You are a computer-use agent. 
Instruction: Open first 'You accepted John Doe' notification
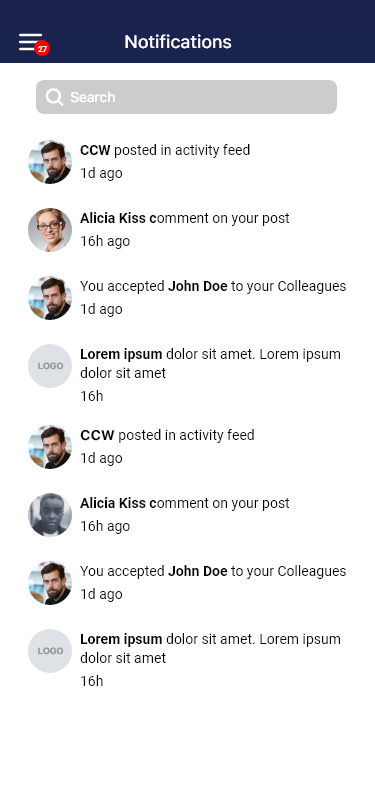click(188, 298)
